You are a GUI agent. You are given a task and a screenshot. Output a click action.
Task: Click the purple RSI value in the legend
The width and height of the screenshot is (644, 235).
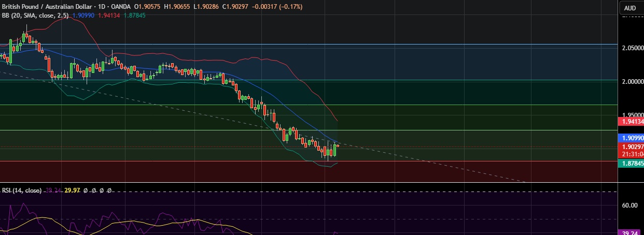54,190
